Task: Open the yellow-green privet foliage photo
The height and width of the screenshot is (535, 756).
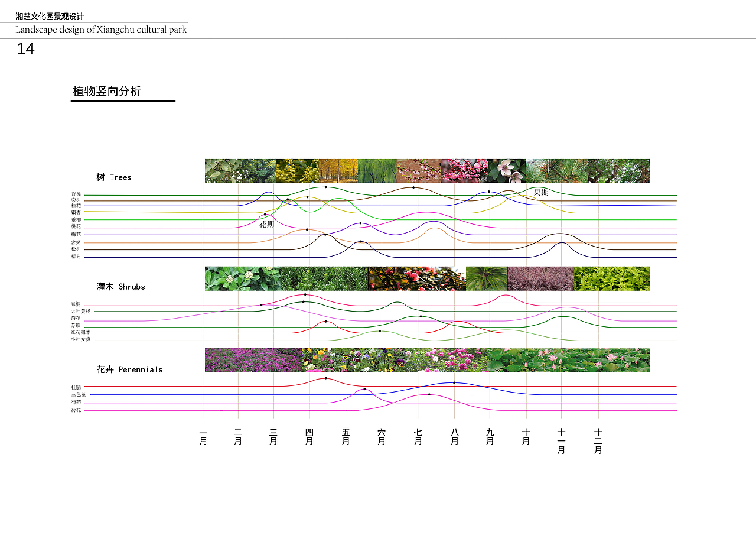Action: point(612,278)
